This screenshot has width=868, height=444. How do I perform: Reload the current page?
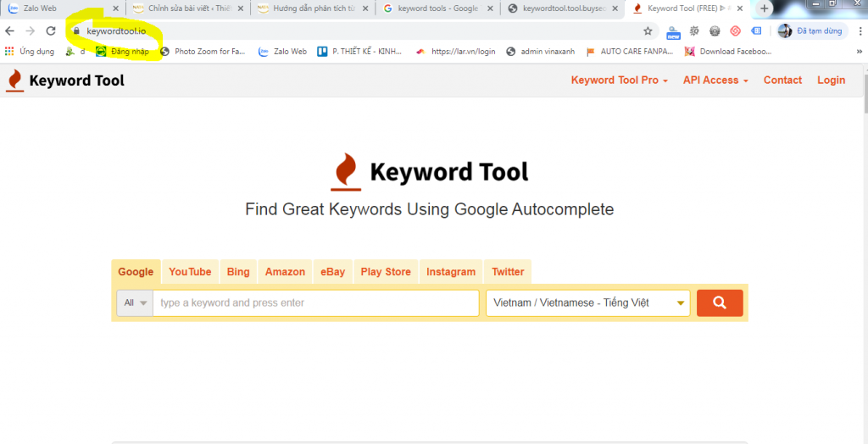point(51,31)
